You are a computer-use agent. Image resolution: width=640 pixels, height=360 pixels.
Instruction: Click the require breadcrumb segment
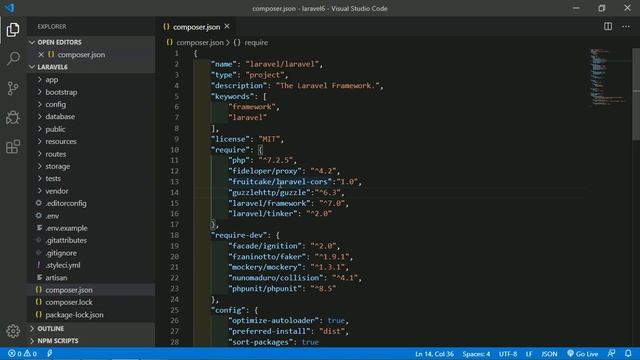tap(256, 42)
